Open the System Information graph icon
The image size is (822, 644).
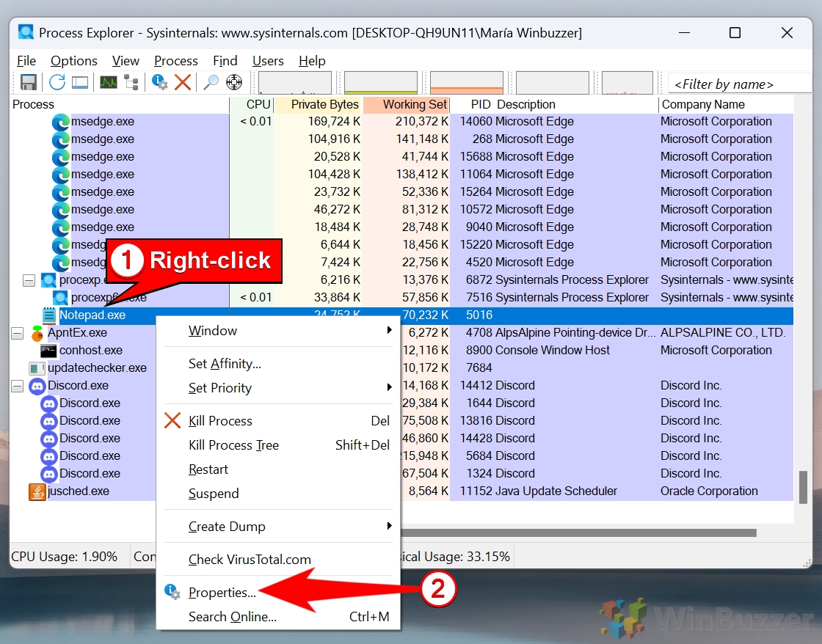click(x=109, y=82)
